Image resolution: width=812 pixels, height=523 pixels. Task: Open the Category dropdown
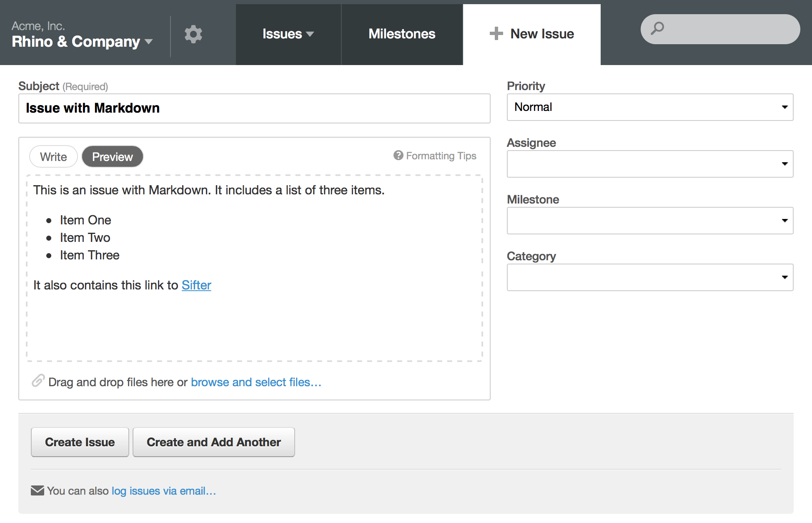[650, 277]
